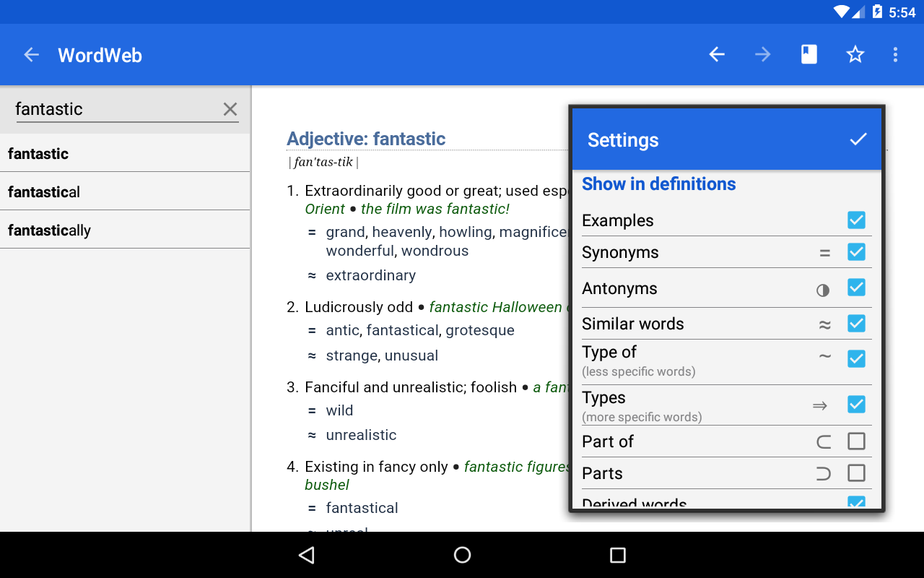The height and width of the screenshot is (578, 924).
Task: Open the overflow menu with three dots
Action: click(x=895, y=54)
